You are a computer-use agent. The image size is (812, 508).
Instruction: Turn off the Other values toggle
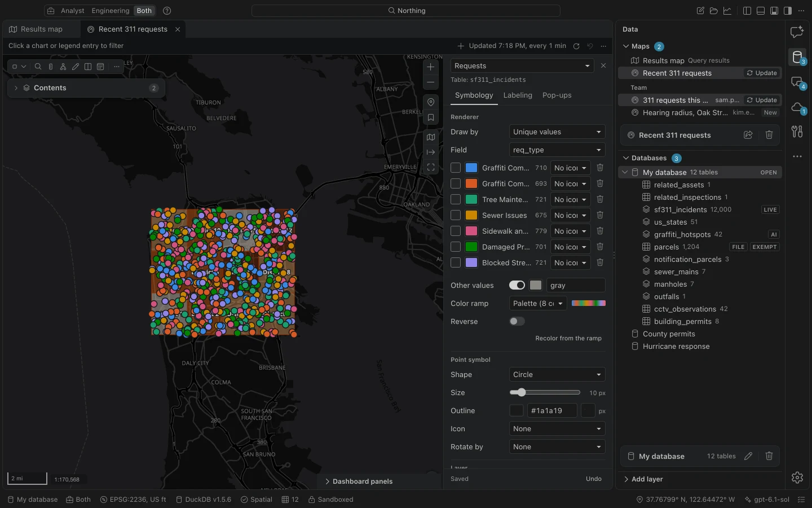click(x=517, y=285)
